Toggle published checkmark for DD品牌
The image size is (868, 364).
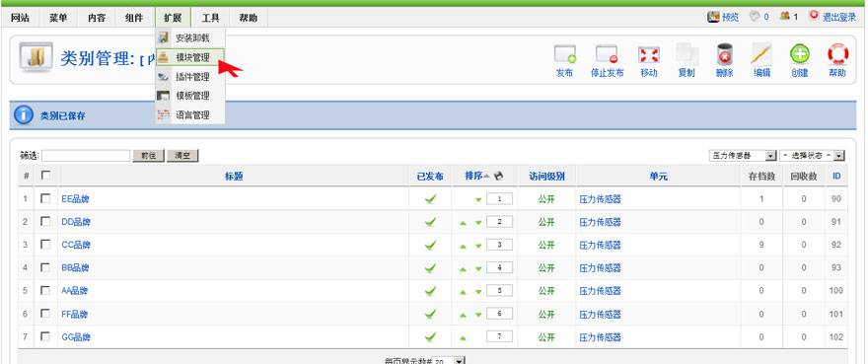point(430,222)
